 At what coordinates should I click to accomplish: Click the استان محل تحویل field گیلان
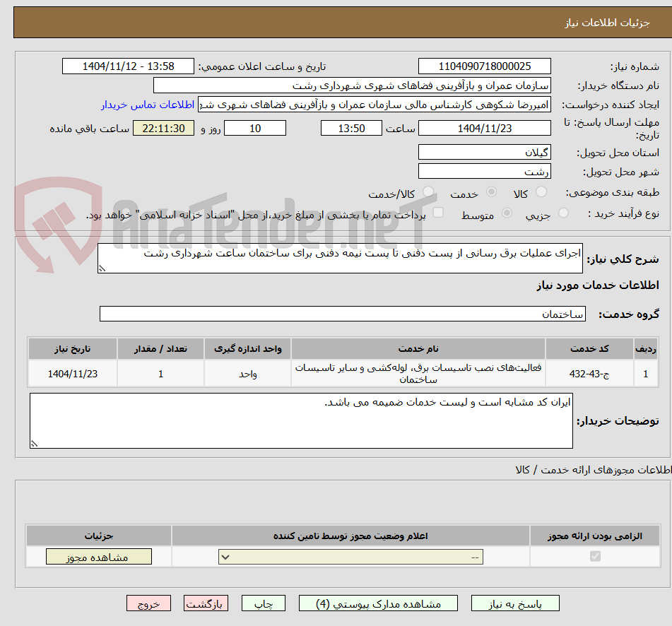(x=484, y=152)
